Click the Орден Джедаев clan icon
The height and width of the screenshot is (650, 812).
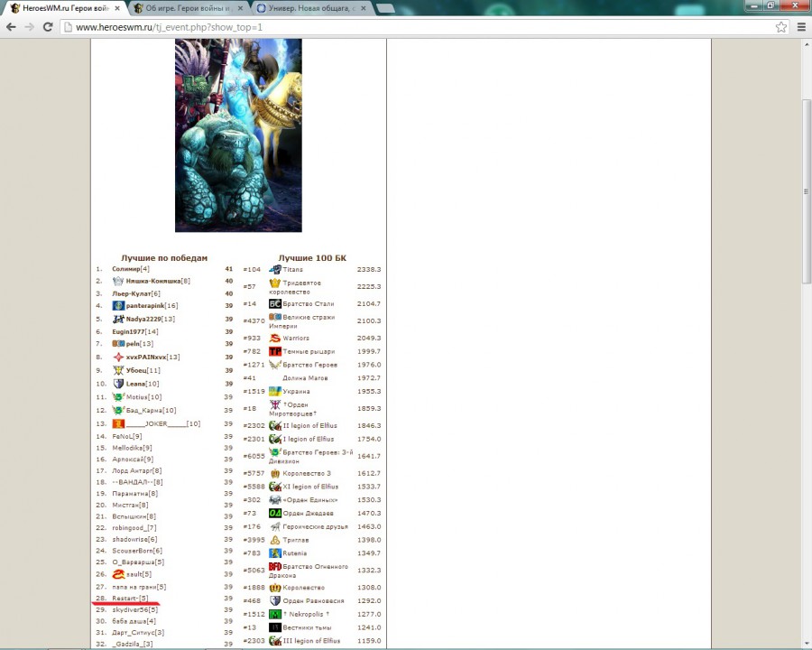(275, 513)
